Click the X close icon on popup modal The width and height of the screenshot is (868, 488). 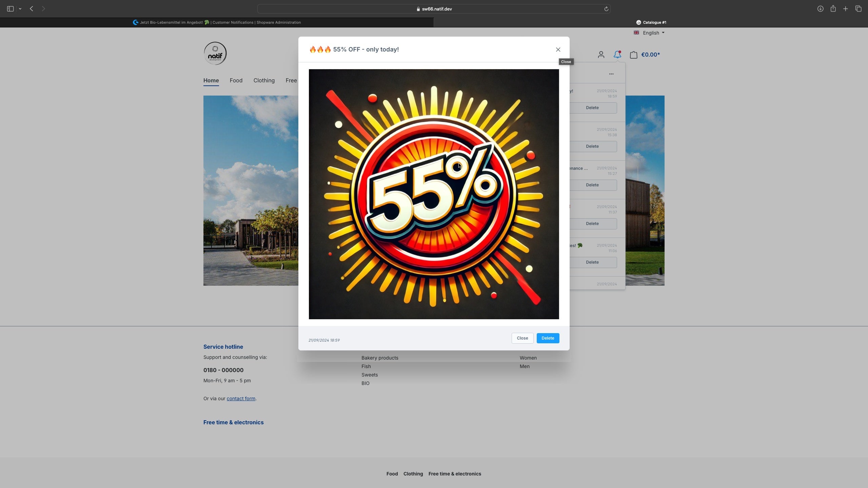click(x=558, y=49)
